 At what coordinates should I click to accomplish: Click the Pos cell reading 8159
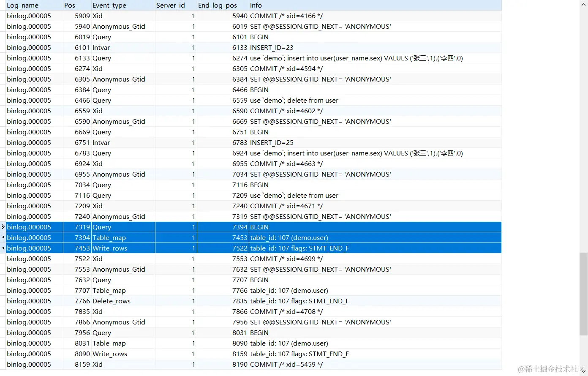pos(77,365)
